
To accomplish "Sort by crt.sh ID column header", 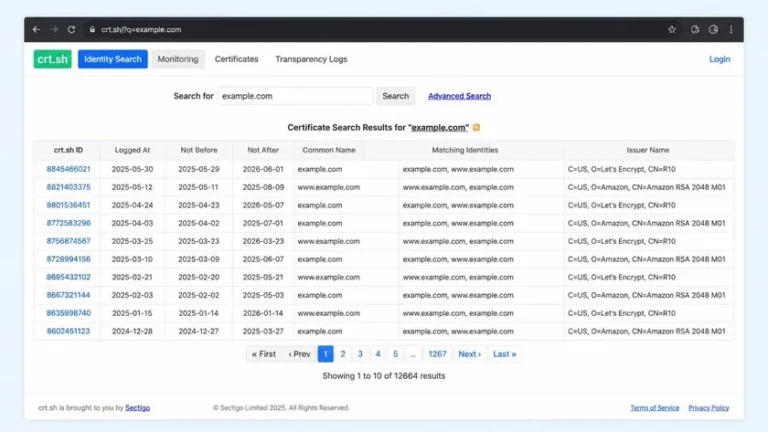I will coord(68,150).
